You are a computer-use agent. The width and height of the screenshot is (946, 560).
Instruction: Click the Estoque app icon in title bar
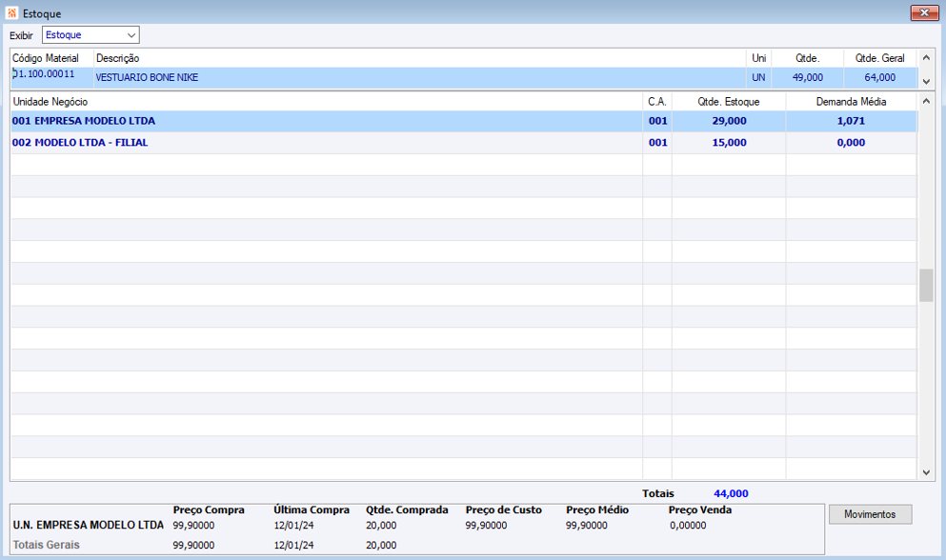[x=12, y=12]
